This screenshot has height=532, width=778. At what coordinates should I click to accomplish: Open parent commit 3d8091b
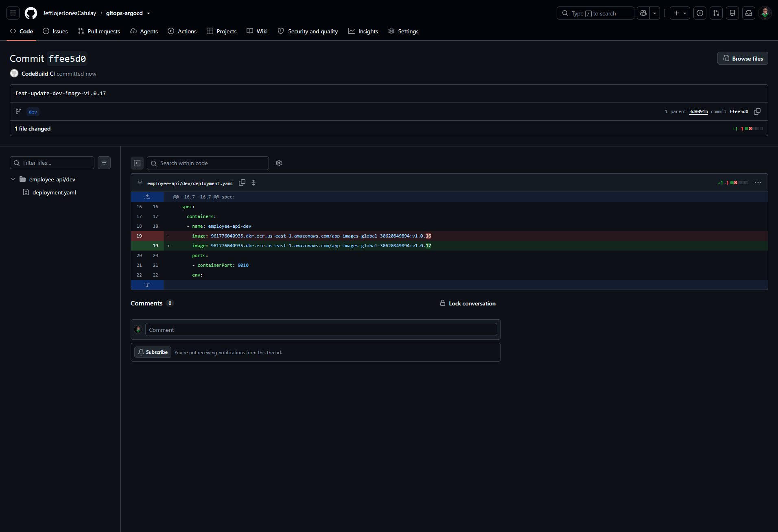click(698, 111)
